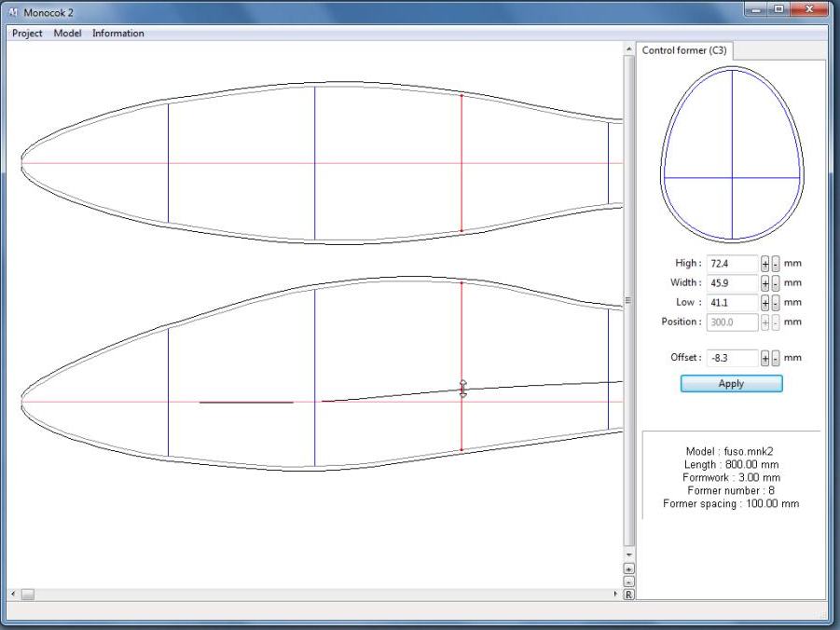
Task: Decrease the Offset value with minus
Action: click(776, 358)
